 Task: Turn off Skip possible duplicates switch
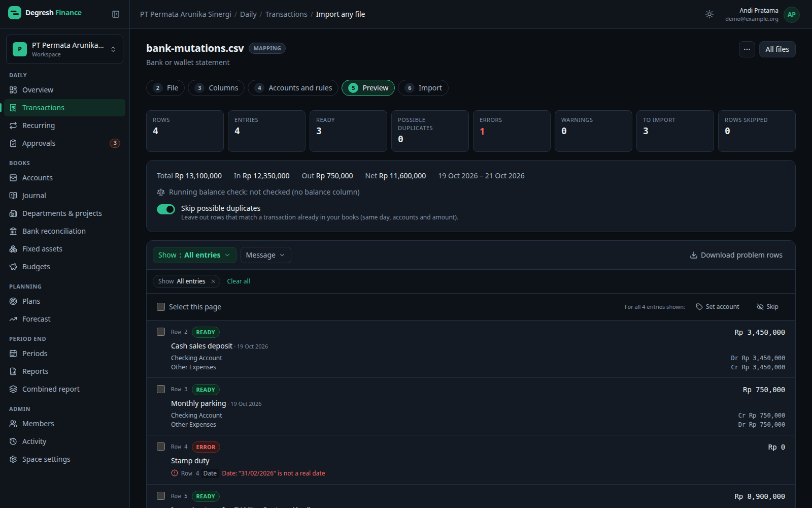(166, 209)
